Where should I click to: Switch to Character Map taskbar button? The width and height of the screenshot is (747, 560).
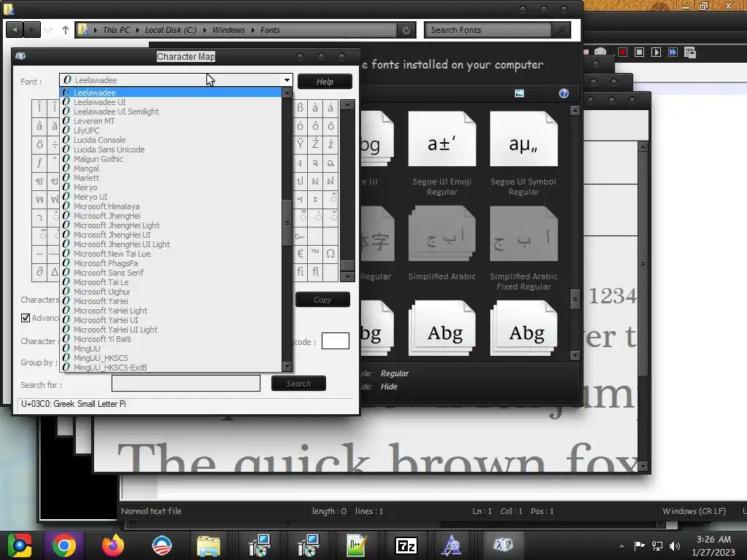click(x=503, y=545)
